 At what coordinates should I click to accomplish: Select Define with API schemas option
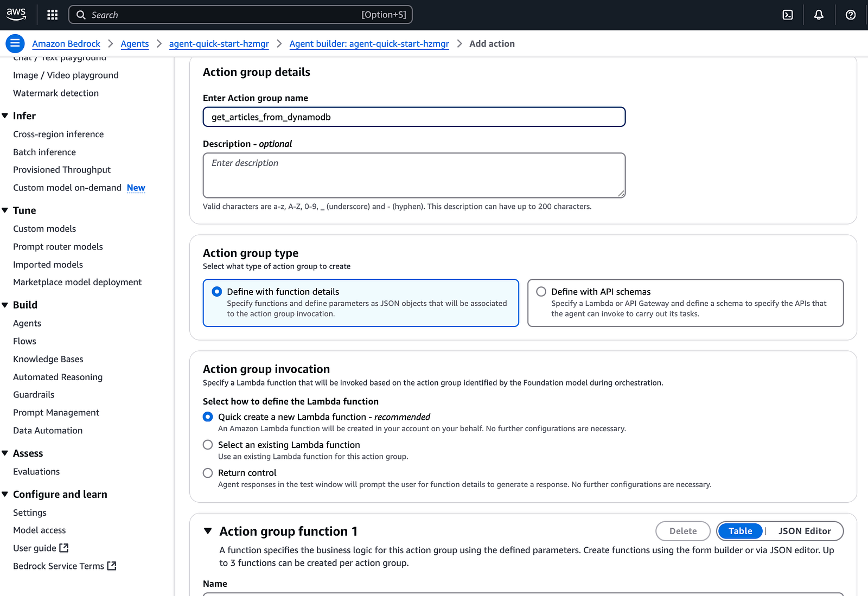tap(685, 303)
